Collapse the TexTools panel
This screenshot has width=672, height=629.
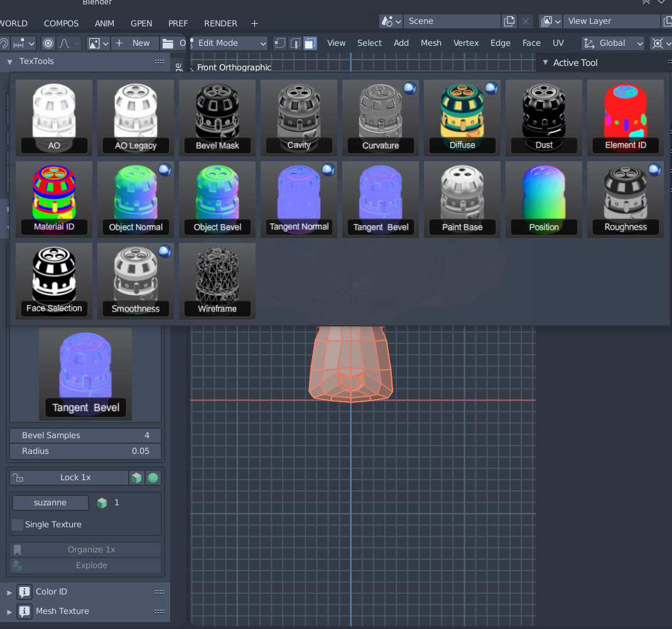[9, 62]
